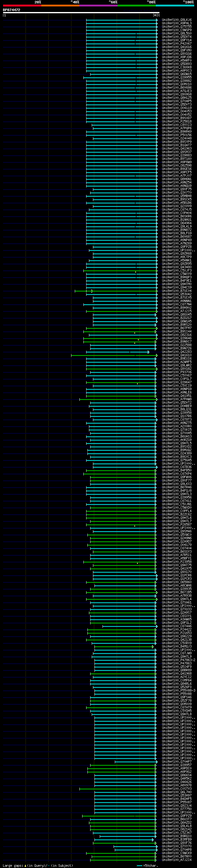Select the query name BP074472

12,10
